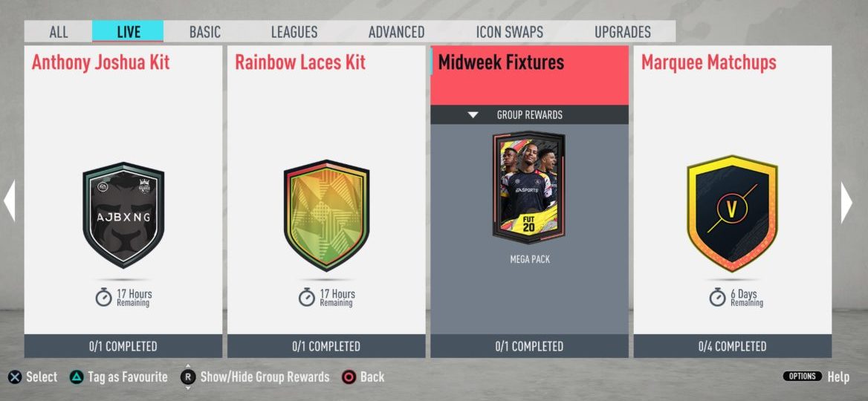The image size is (868, 401).
Task: Switch to the Icon Swaps tab
Action: (x=509, y=32)
